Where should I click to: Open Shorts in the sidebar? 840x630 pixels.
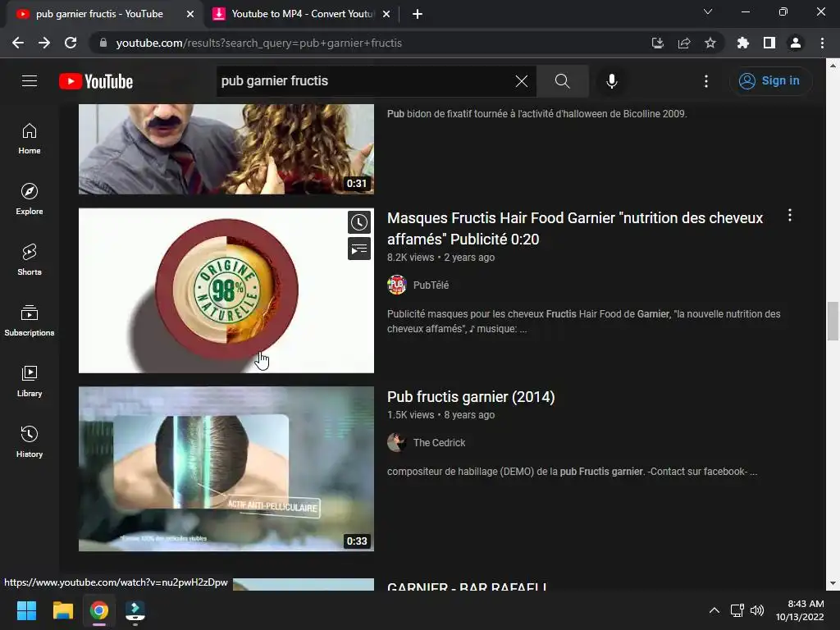point(30,260)
